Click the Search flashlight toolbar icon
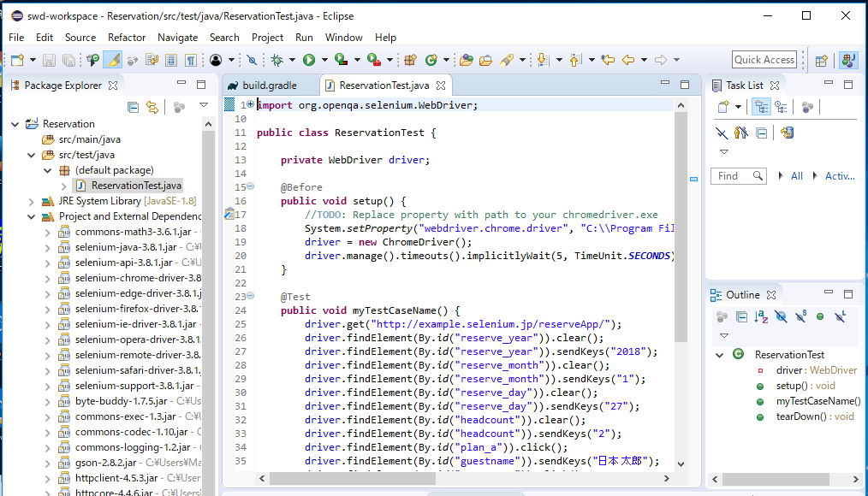The height and width of the screenshot is (496, 868). (507, 60)
